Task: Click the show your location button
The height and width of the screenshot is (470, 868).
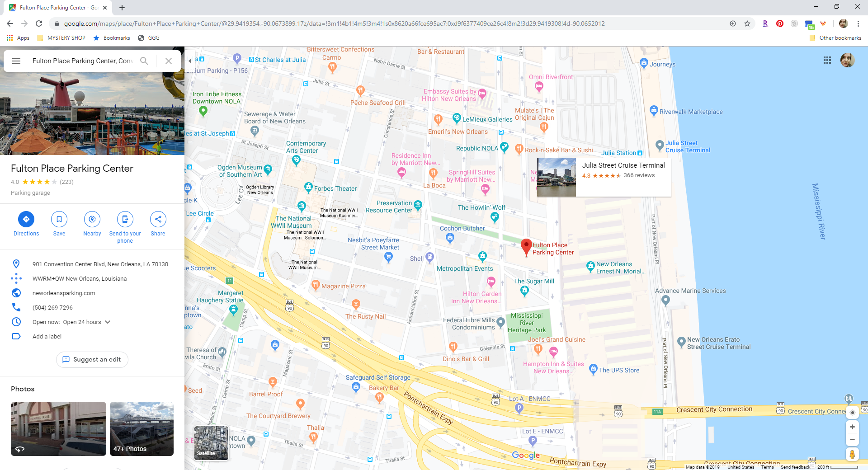Action: [x=853, y=413]
